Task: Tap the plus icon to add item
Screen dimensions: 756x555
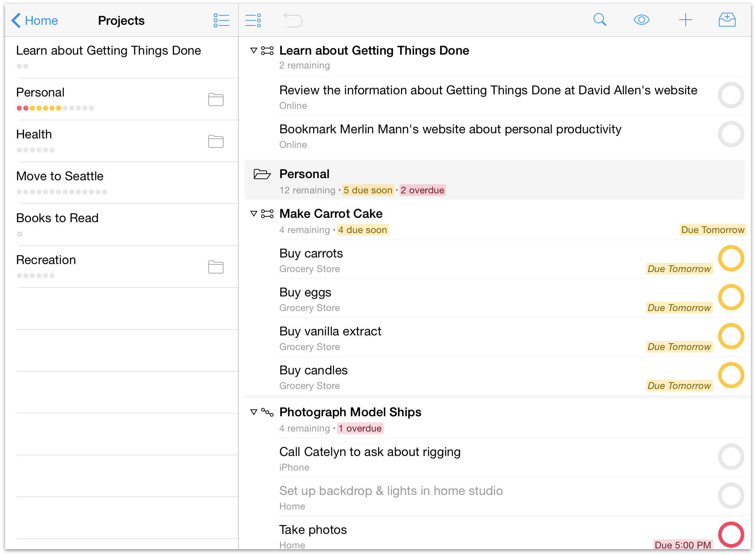Action: click(685, 20)
